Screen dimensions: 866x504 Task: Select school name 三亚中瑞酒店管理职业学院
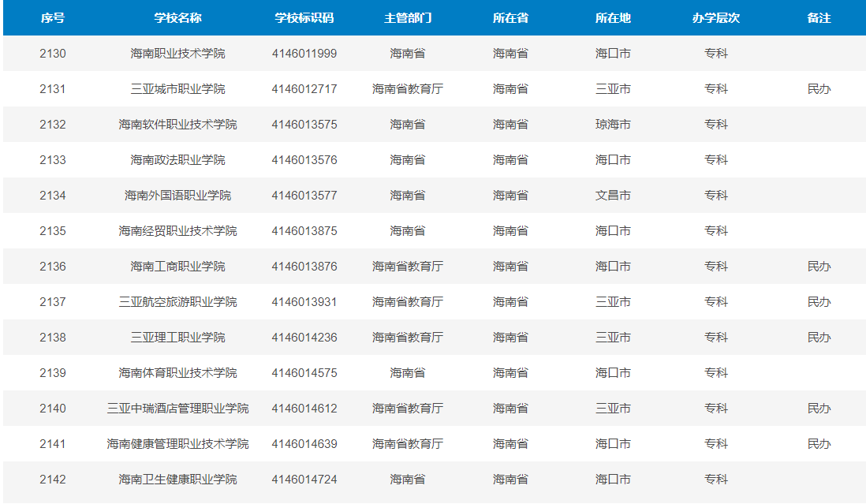[177, 409]
